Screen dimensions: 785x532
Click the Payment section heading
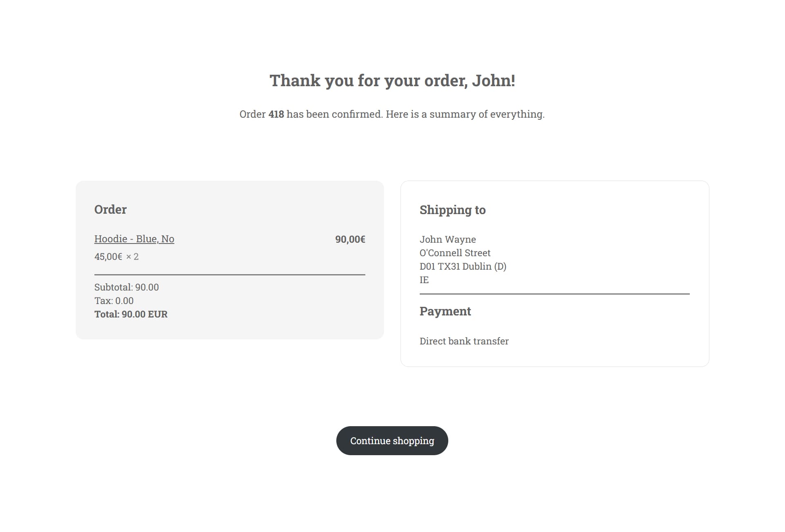pyautogui.click(x=445, y=311)
